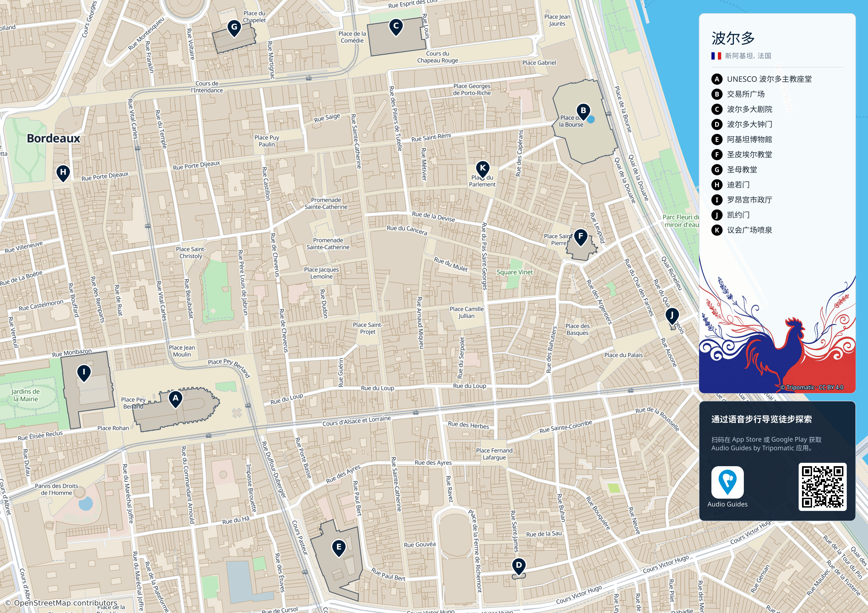Click legend badge E beside 阿基坦博物馆

[x=717, y=140]
